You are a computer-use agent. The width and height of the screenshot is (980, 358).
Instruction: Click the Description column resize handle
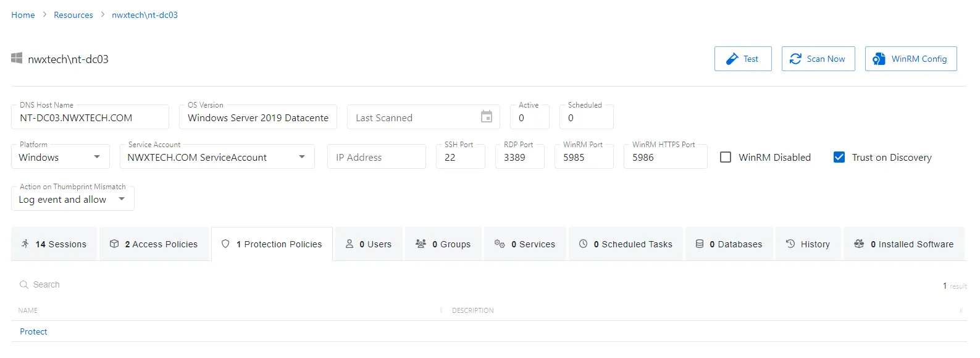pos(961,310)
